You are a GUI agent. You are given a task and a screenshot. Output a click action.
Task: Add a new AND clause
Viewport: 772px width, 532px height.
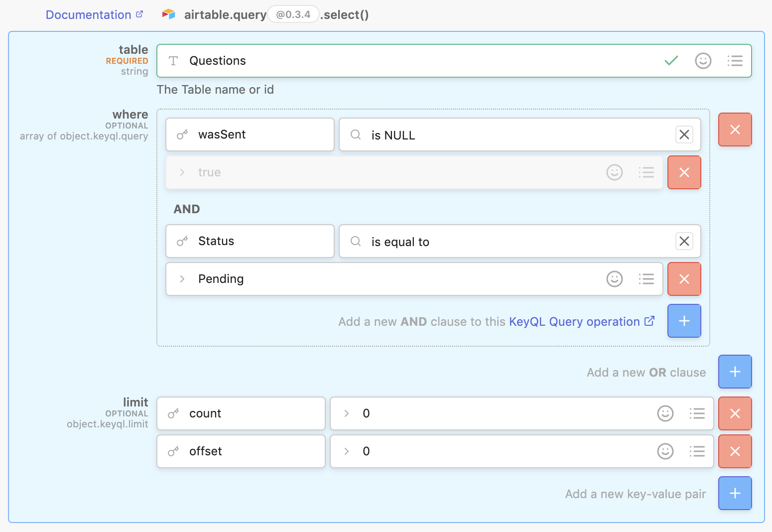tap(684, 321)
